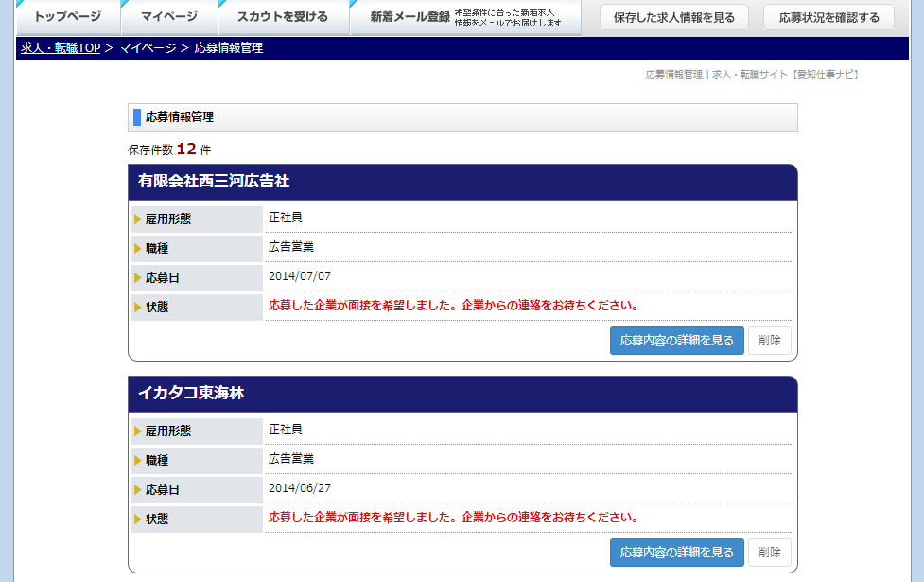The height and width of the screenshot is (582, 924).
Task: Switch to the マイページ tab
Action: tap(169, 17)
